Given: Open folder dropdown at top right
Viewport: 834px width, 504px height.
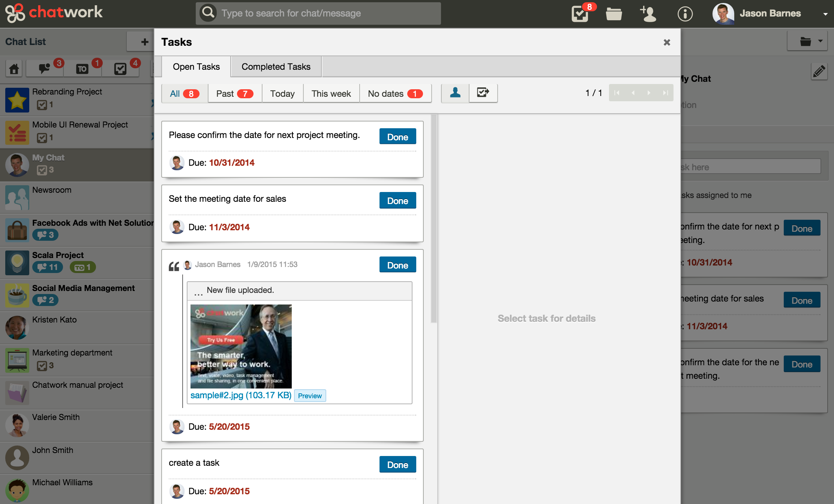Looking at the screenshot, I should click(811, 41).
